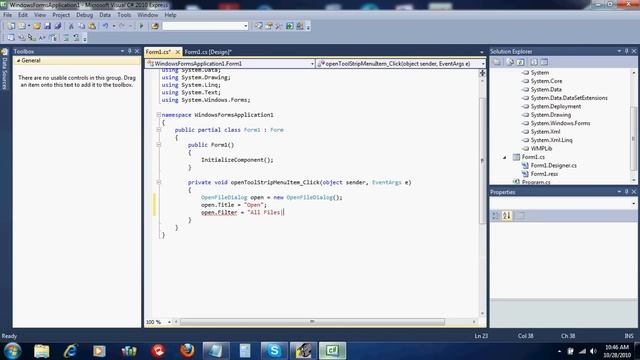Click the Find in Files toolbar icon

(x=155, y=26)
